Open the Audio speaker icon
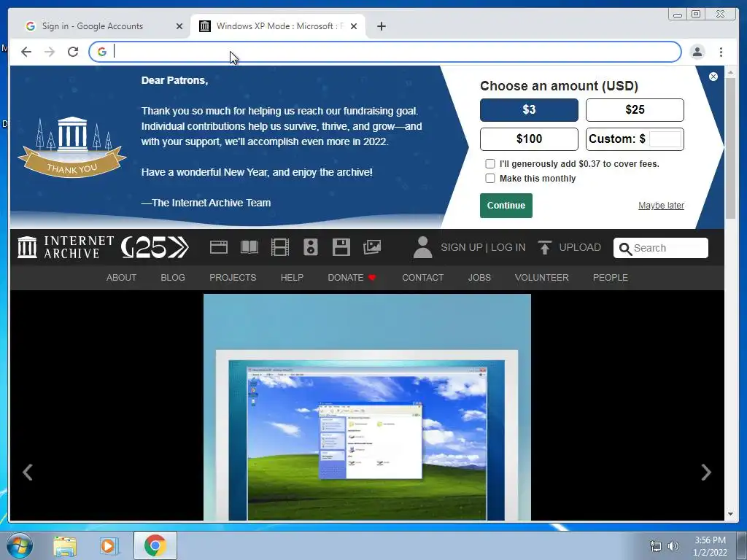747x560 pixels. tap(311, 248)
